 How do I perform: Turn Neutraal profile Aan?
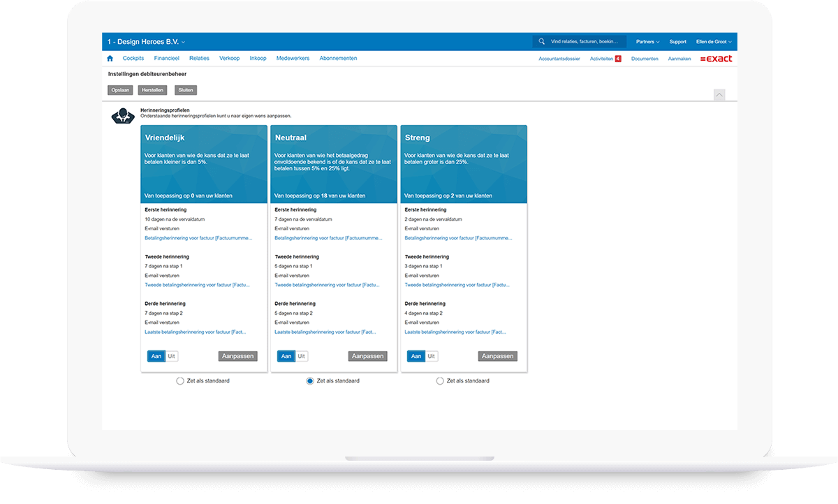286,356
